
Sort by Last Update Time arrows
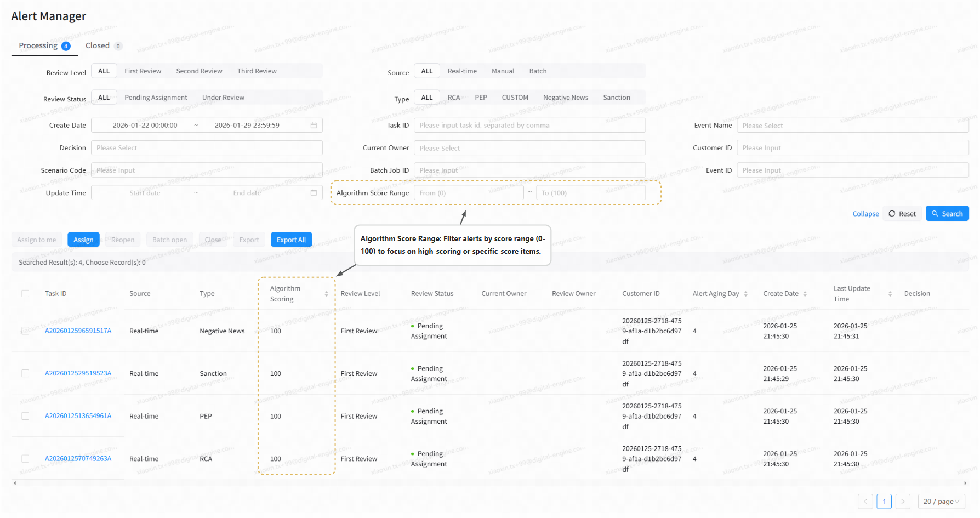click(890, 294)
